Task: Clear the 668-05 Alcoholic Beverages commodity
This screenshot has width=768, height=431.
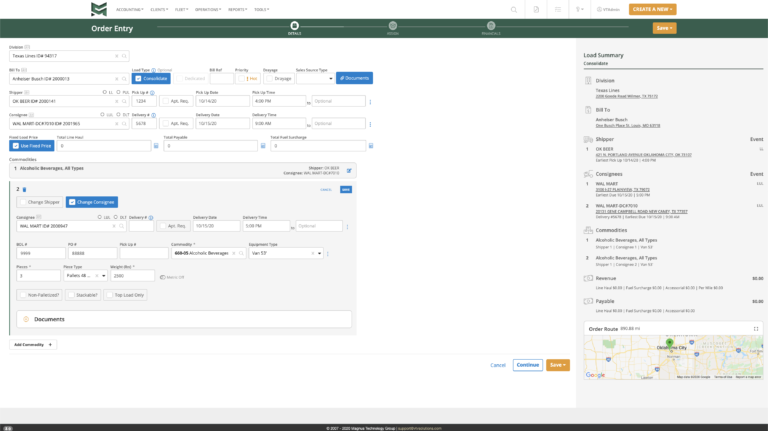Action: click(234, 253)
